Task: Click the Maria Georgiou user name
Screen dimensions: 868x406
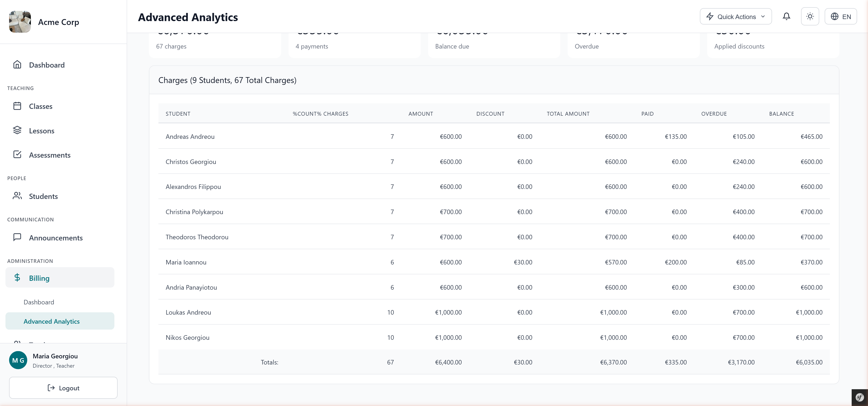Action: (x=55, y=356)
